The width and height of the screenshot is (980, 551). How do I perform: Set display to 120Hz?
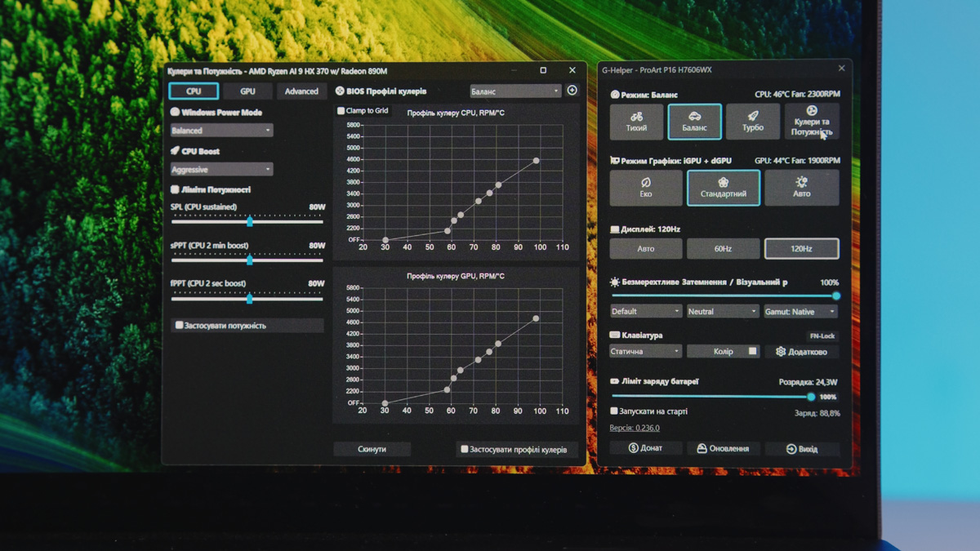(x=801, y=248)
